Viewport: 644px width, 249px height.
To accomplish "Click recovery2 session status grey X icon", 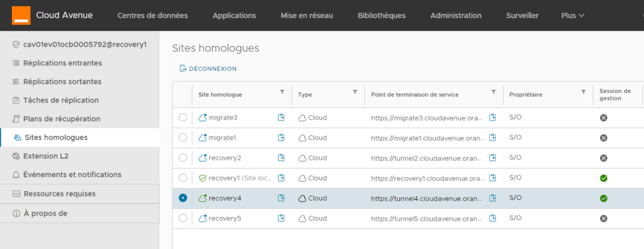I will pos(603,158).
